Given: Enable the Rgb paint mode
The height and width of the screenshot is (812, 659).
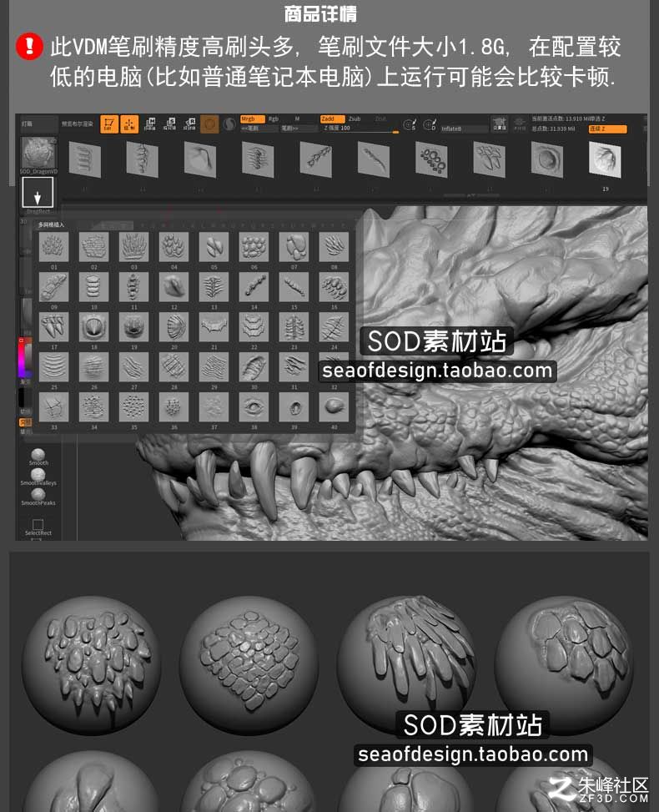Looking at the screenshot, I should click(x=274, y=119).
